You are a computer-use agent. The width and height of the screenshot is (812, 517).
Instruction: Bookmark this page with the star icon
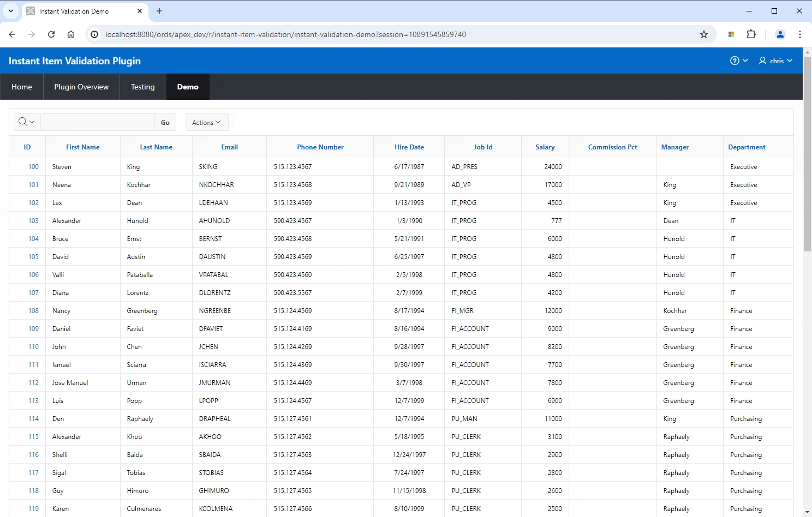click(x=704, y=34)
